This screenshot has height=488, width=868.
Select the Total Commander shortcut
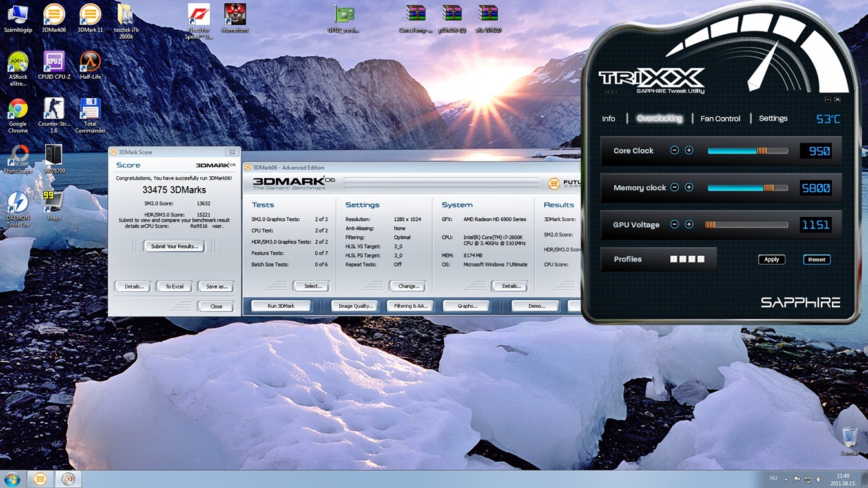90,116
